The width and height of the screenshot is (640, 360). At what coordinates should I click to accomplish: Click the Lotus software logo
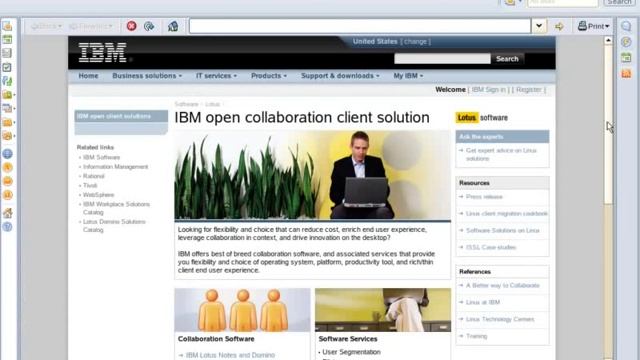(x=482, y=118)
